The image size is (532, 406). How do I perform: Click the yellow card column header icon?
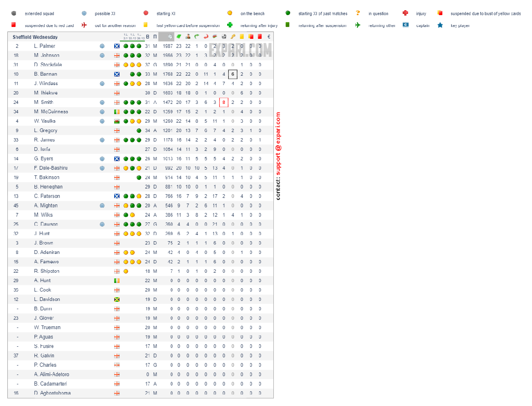tap(242, 37)
